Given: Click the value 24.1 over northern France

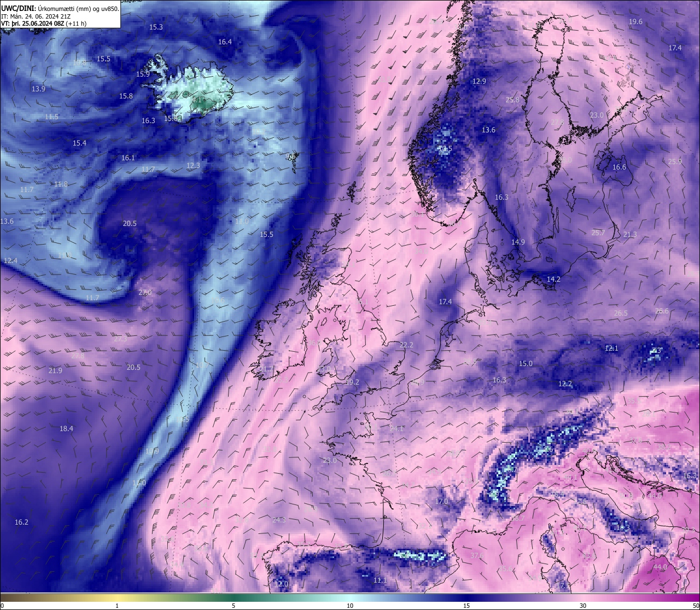Looking at the screenshot, I should 396,428.
